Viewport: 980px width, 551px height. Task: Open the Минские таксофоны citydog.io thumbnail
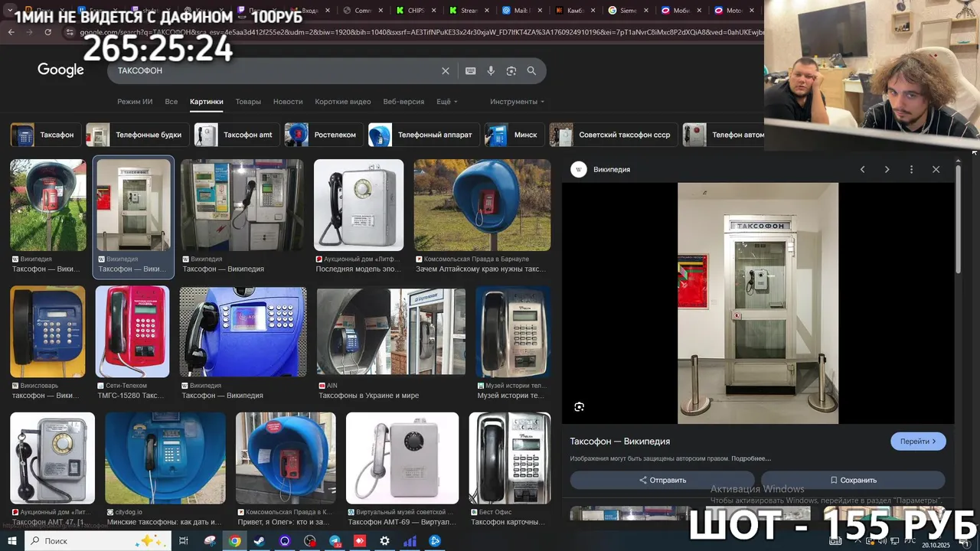pos(165,458)
